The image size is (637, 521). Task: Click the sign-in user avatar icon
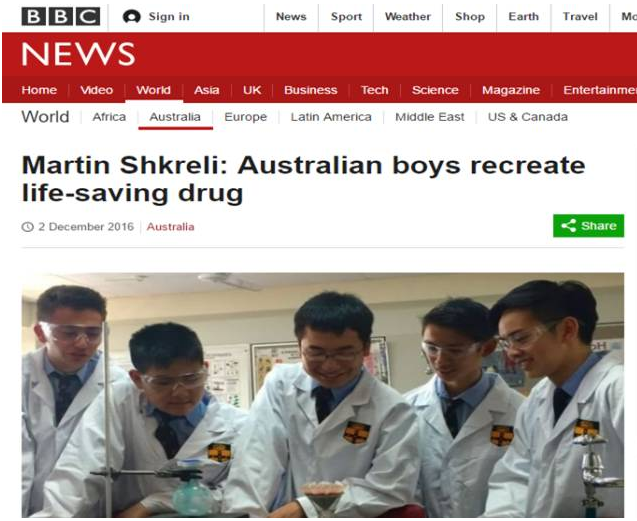pyautogui.click(x=131, y=17)
